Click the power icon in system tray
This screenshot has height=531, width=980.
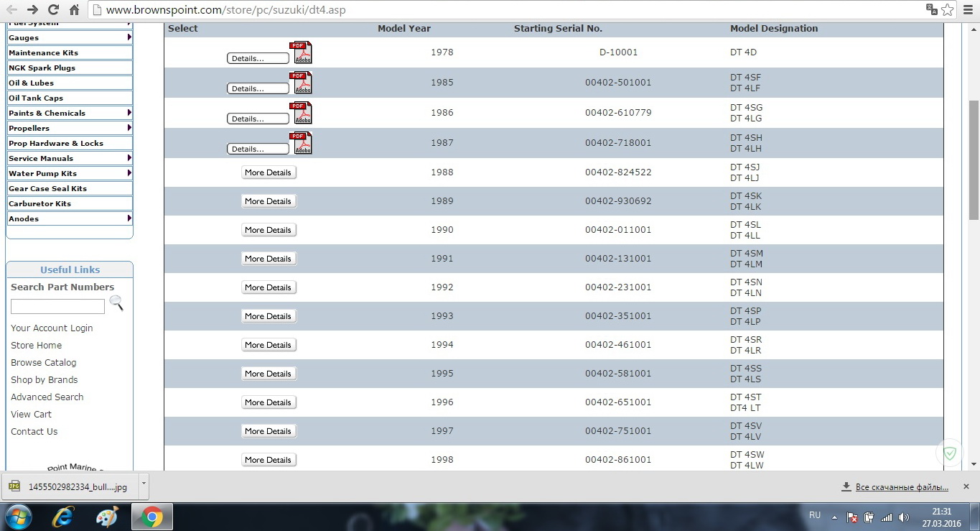coord(869,517)
